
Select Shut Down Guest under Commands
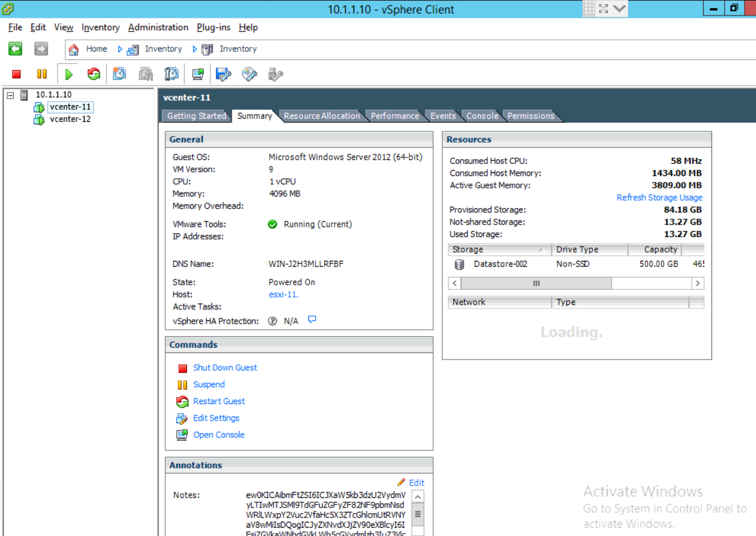point(225,367)
